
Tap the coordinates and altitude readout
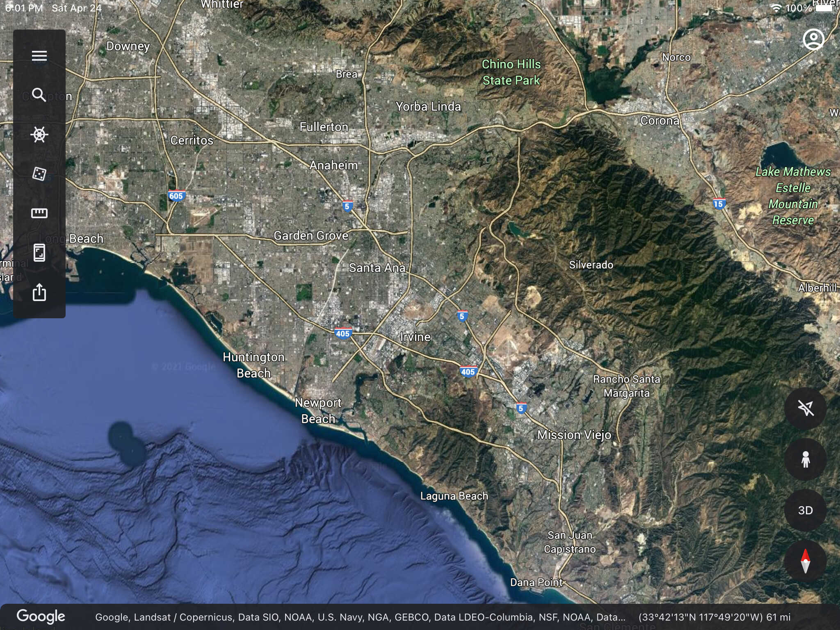pos(714,617)
